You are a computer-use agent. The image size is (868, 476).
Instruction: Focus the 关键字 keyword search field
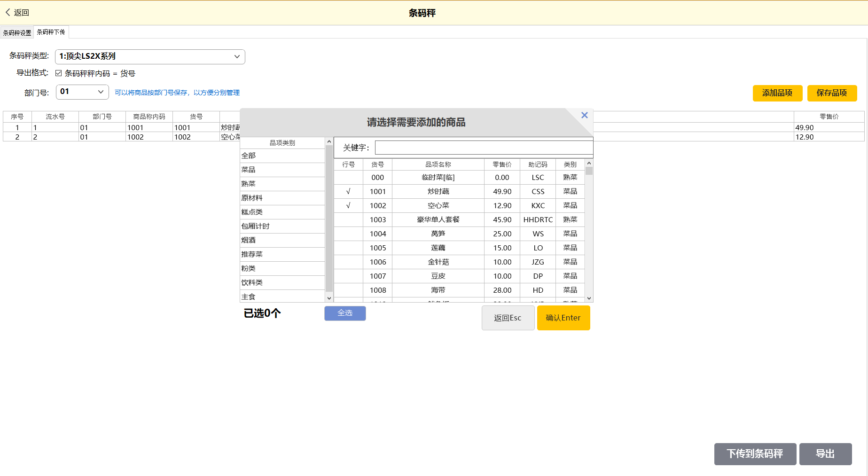pyautogui.click(x=483, y=148)
